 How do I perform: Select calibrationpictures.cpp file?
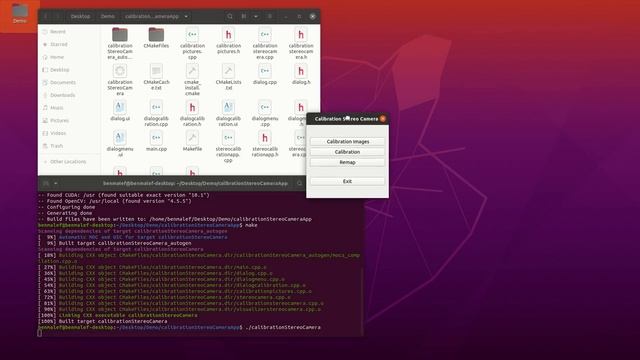[x=192, y=43]
